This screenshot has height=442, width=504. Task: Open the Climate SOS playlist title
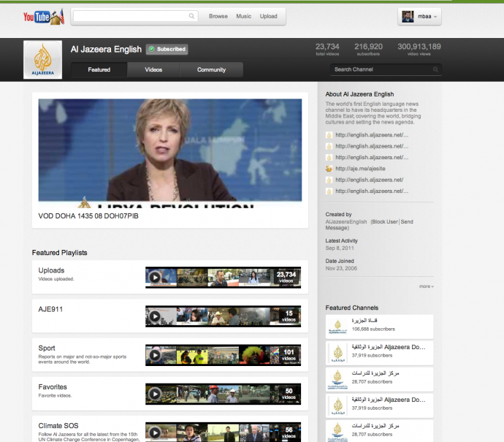click(58, 426)
